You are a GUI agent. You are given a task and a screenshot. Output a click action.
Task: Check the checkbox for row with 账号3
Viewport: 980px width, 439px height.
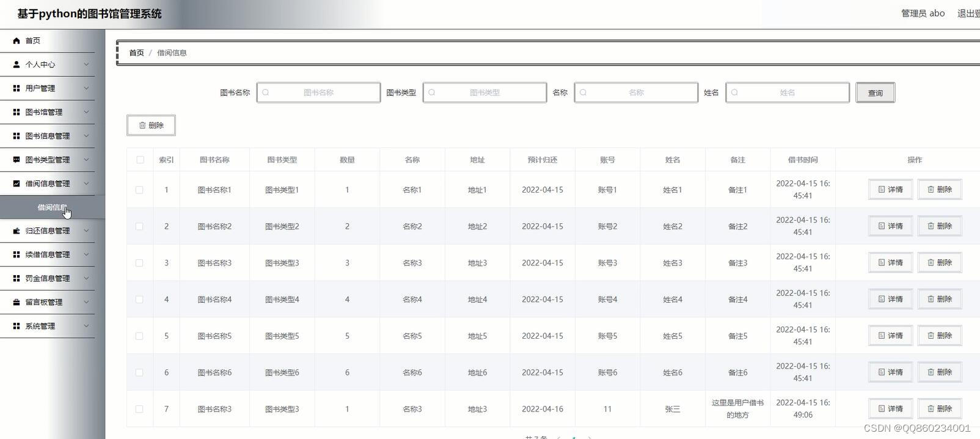pyautogui.click(x=139, y=263)
